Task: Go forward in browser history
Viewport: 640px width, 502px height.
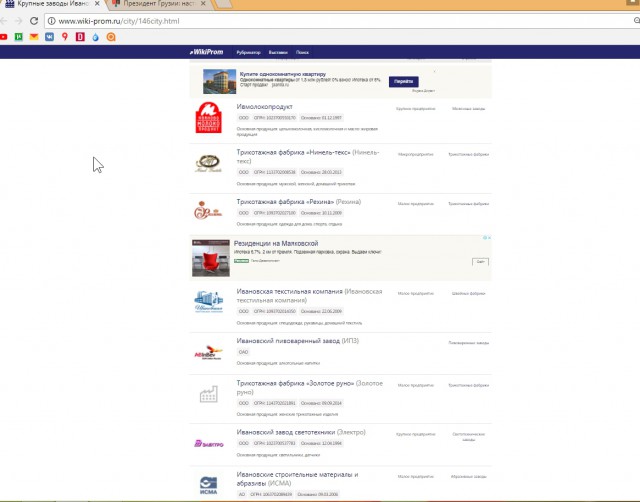Action: click(18, 21)
